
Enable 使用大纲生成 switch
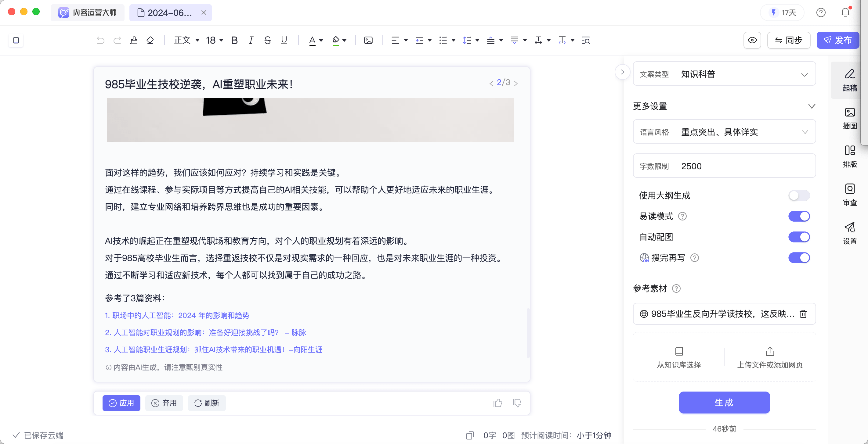pos(799,195)
